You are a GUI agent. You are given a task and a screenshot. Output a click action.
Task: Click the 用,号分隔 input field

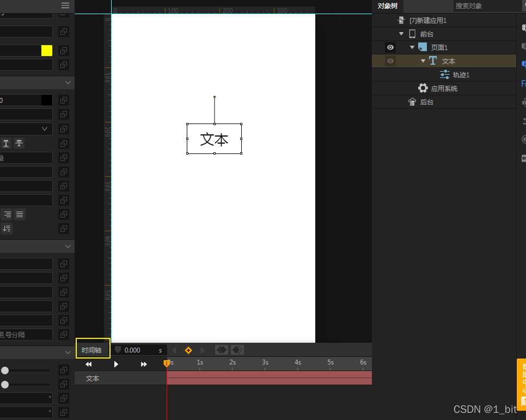point(26,335)
